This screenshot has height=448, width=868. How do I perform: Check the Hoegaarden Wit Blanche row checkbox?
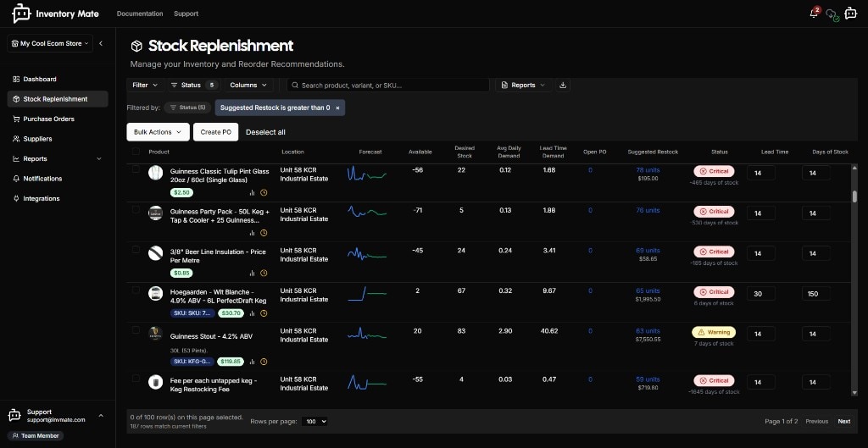136,290
